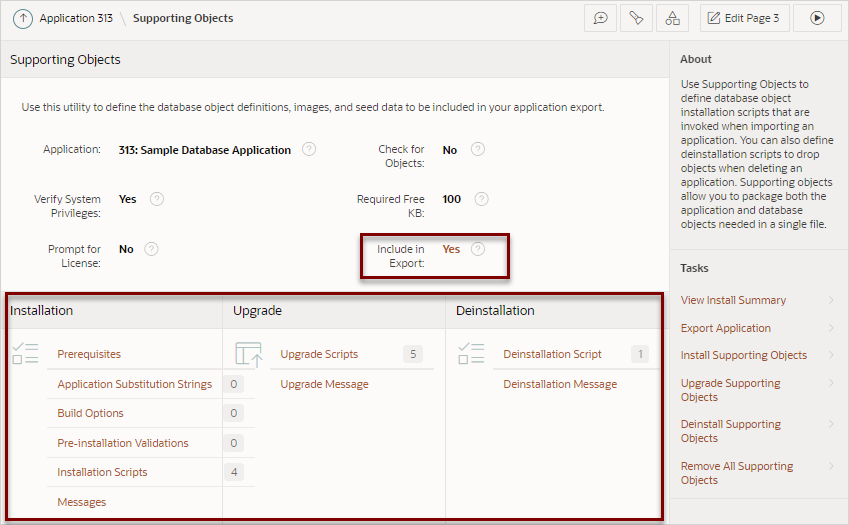
Task: Click Prompt for License No value
Action: [x=126, y=249]
